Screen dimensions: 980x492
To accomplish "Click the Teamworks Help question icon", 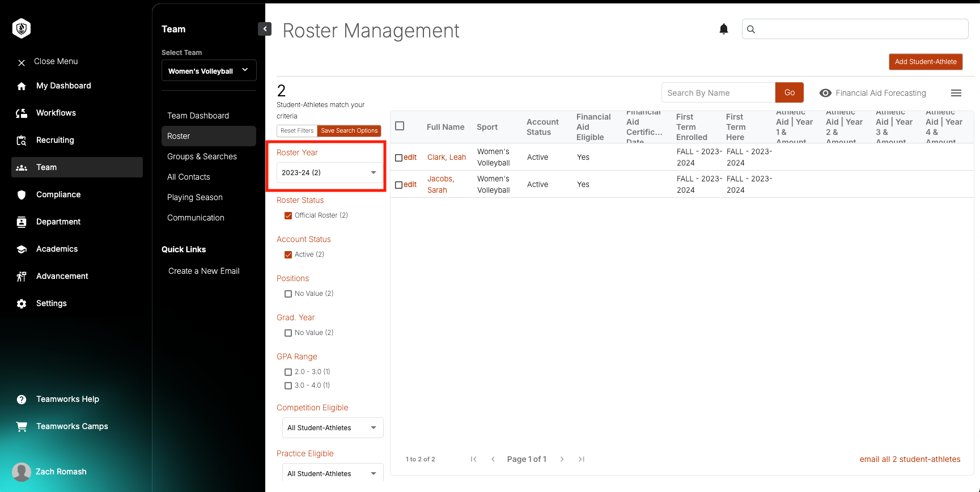I will pyautogui.click(x=22, y=400).
